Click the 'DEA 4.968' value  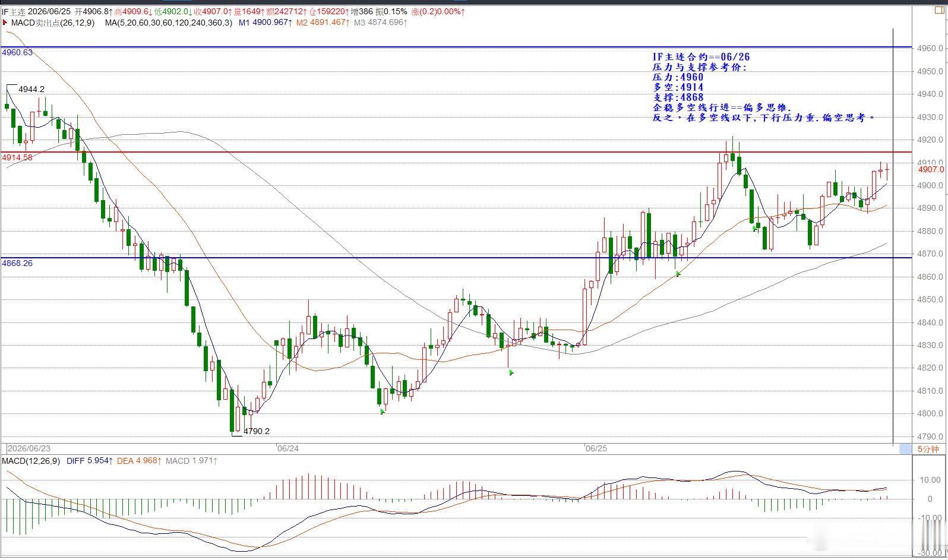[139, 461]
